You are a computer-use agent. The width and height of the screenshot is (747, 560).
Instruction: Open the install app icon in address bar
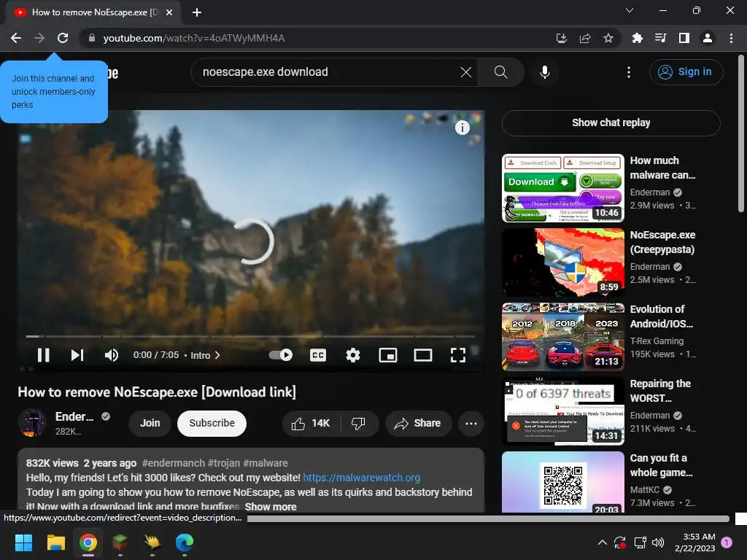(x=561, y=38)
